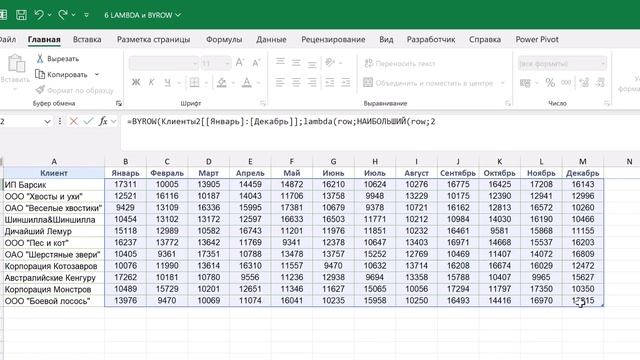The width and height of the screenshot is (640, 360).
Task: Open the Вставка ribbon tab
Action: point(87,40)
